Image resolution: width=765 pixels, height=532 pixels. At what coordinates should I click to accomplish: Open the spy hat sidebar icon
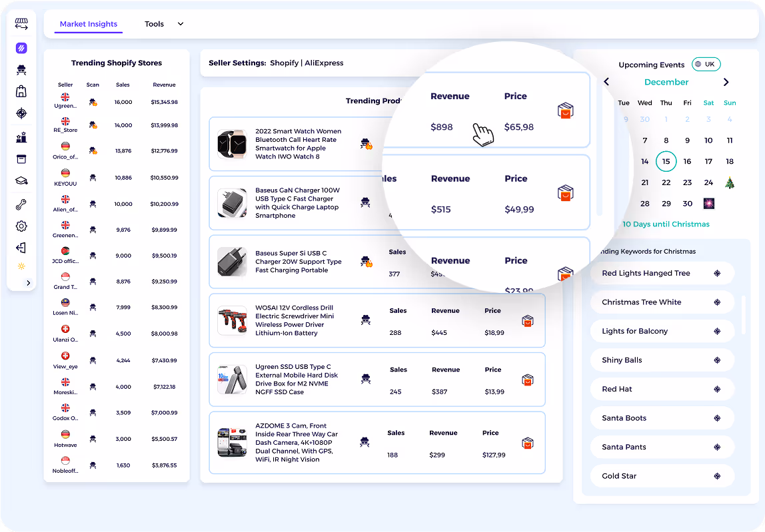[21, 70]
